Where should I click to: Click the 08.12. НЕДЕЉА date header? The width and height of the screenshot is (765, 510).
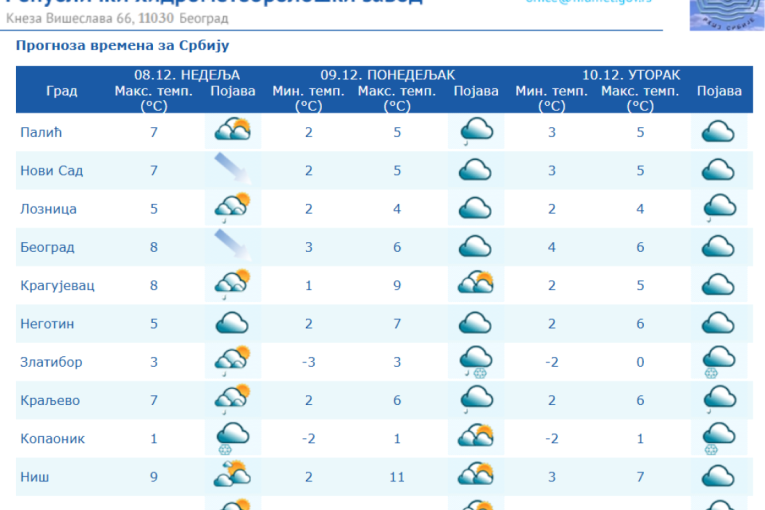coord(187,75)
